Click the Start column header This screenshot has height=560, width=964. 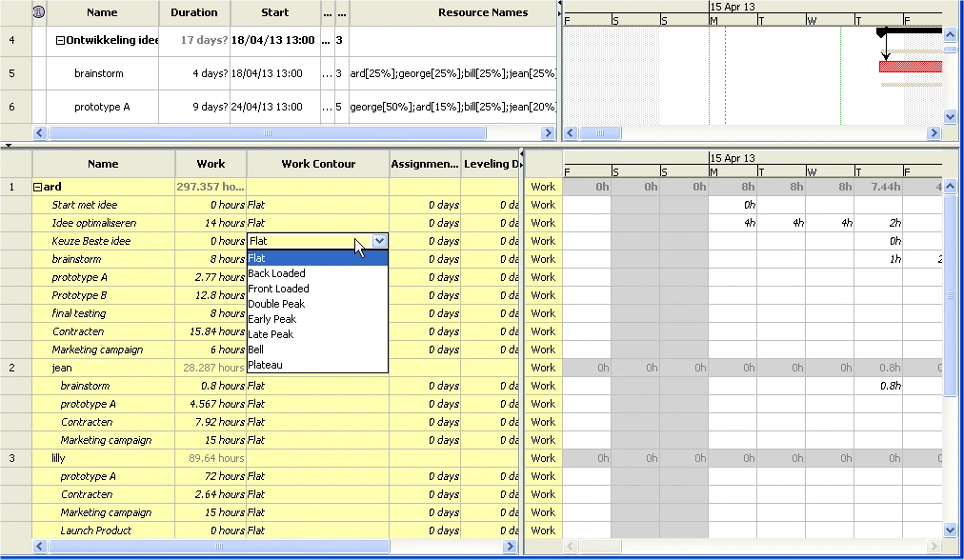point(274,12)
